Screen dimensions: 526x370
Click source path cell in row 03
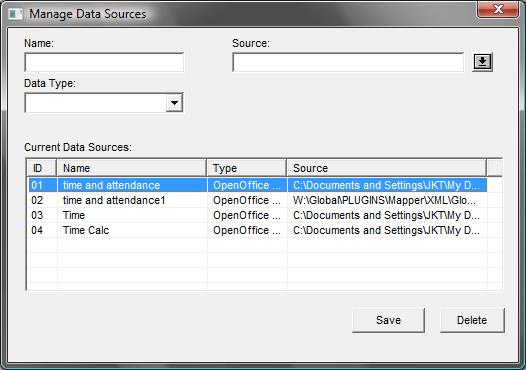pos(387,215)
